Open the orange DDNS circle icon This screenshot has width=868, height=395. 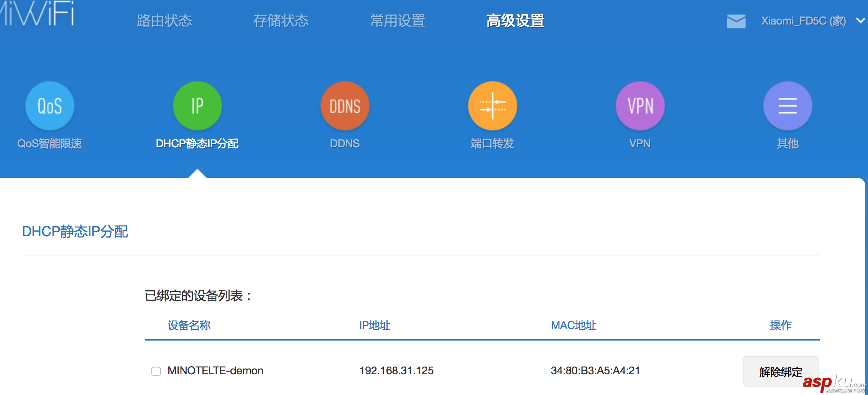point(345,106)
